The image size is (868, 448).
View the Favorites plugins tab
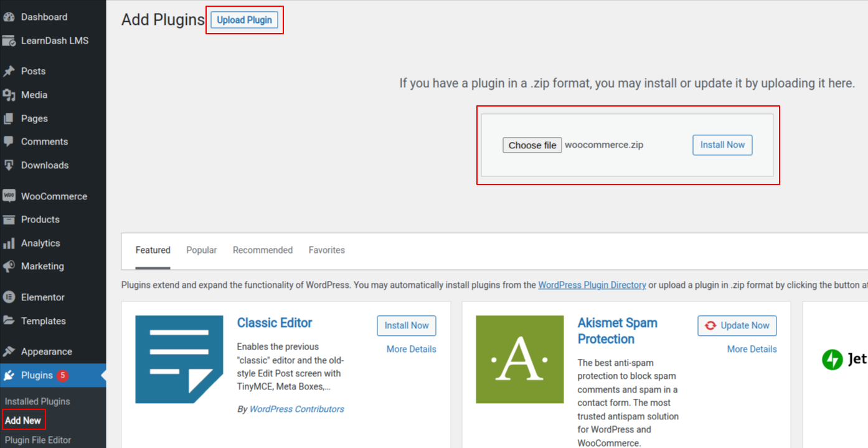326,250
